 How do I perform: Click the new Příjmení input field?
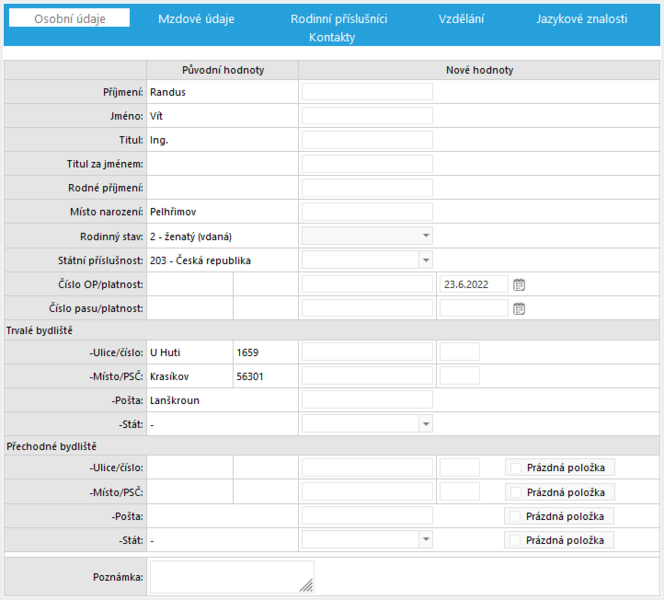tap(367, 91)
